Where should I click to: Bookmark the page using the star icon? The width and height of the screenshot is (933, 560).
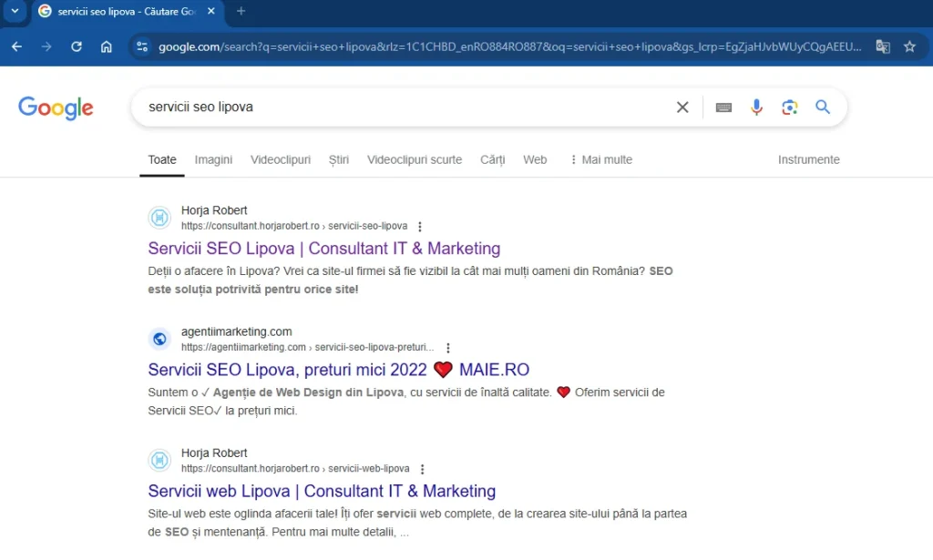910,46
